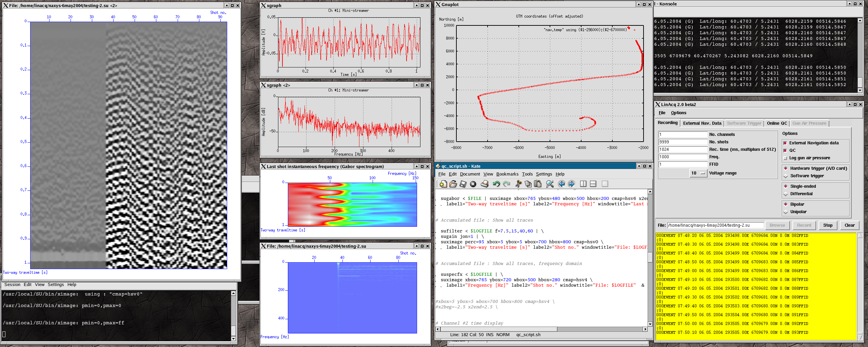
Task: Click the Record button in LinAcq
Action: 804,225
